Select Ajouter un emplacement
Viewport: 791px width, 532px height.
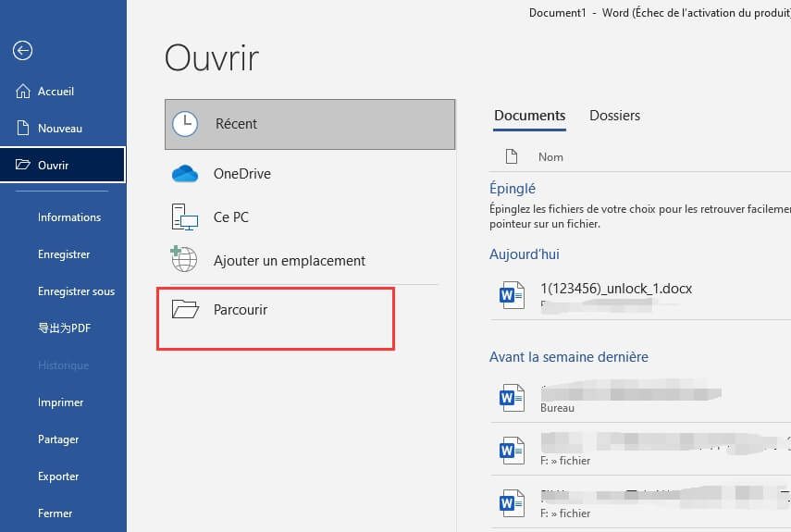[289, 261]
